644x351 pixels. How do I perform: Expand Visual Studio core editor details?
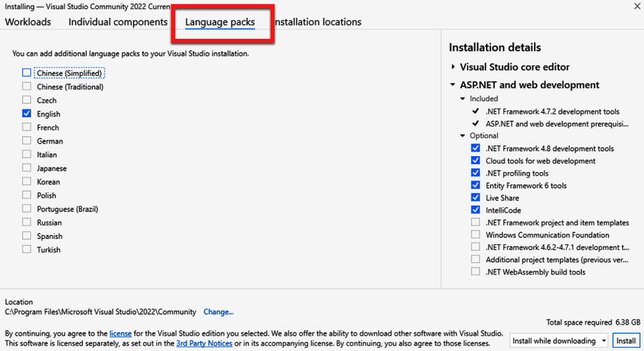click(453, 67)
